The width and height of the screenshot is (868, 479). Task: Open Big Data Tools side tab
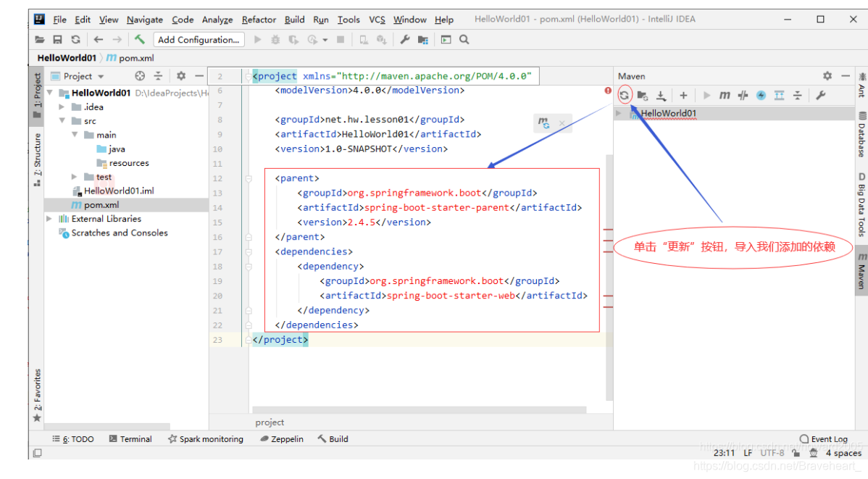pos(862,204)
